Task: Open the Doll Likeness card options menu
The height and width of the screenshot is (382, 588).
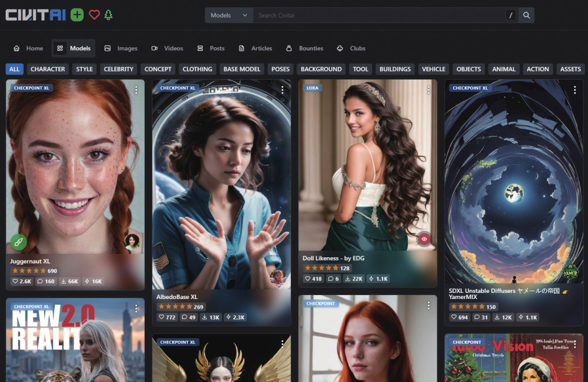Action: (429, 90)
